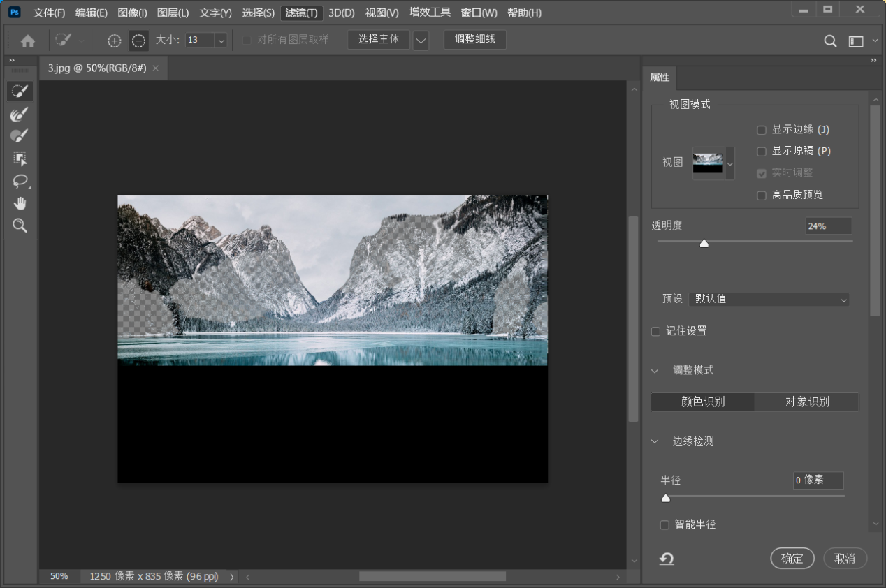Switch to add-to-selection mode (plus icon)
886x588 pixels.
(115, 41)
